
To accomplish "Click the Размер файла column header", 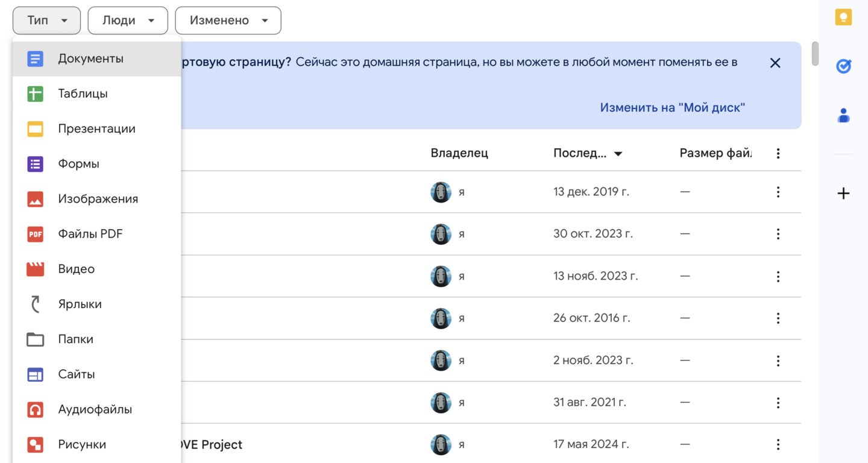I will tap(715, 153).
